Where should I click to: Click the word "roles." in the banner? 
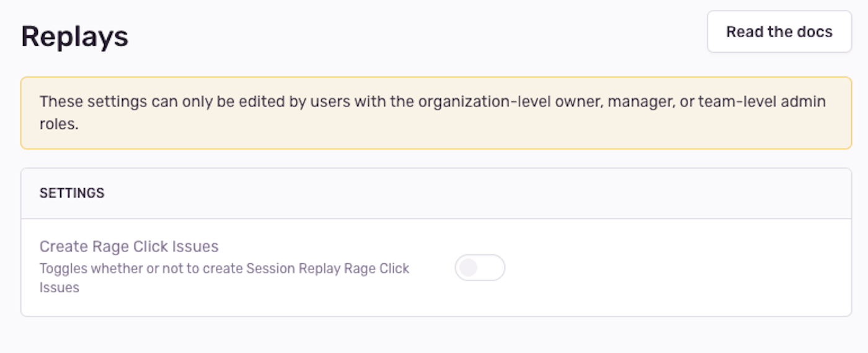(x=59, y=124)
